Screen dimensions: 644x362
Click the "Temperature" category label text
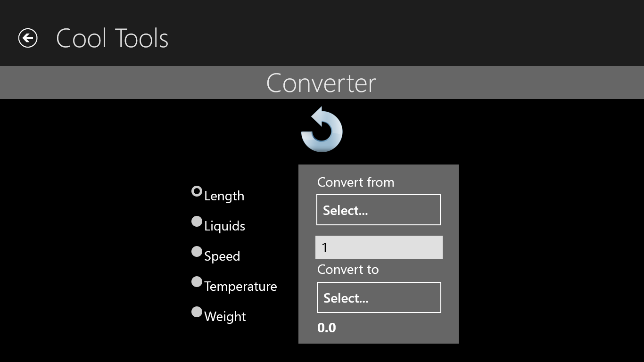(x=240, y=287)
